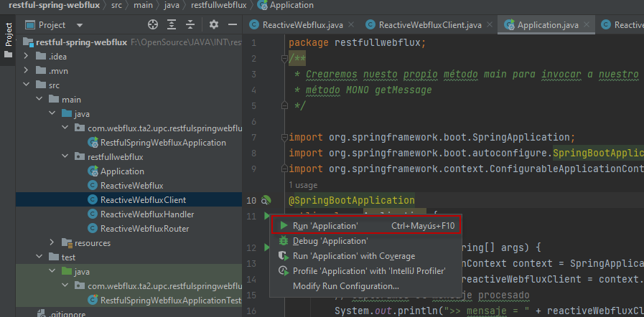This screenshot has width=644, height=317.
Task: Click the run gutter arrow on line 11
Action: (266, 215)
